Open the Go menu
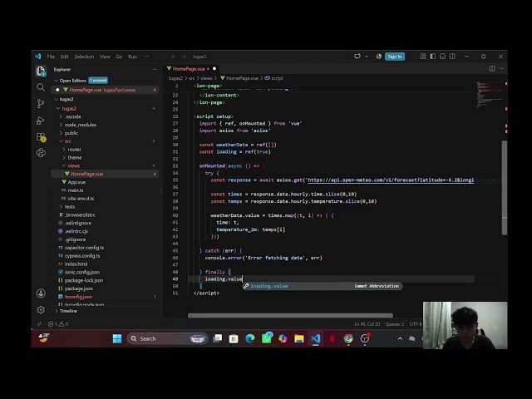Image resolution: width=532 pixels, height=399 pixels. (119, 57)
